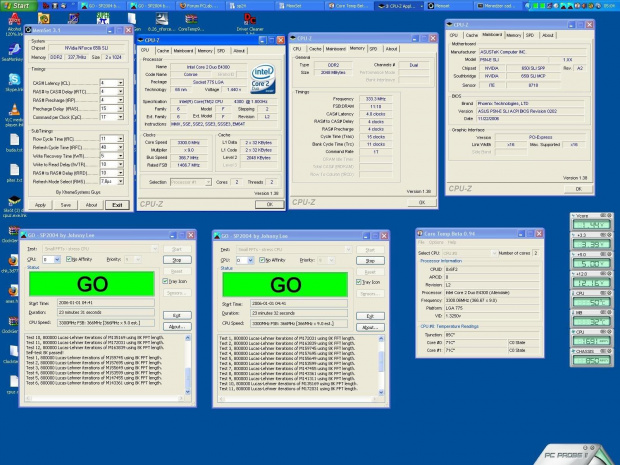620x465 pixels.
Task: Open the Mainboard tab in the front CPU-Z window
Action: pos(183,51)
